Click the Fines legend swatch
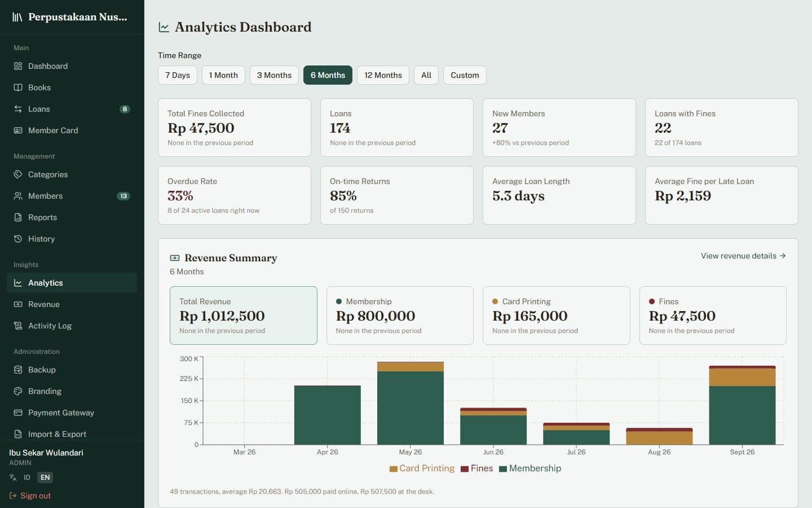 coord(465,468)
